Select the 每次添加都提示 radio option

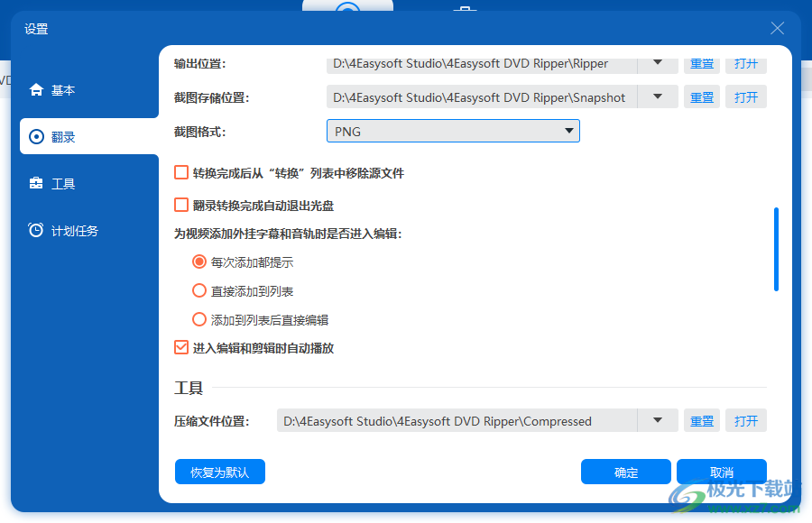tap(199, 261)
